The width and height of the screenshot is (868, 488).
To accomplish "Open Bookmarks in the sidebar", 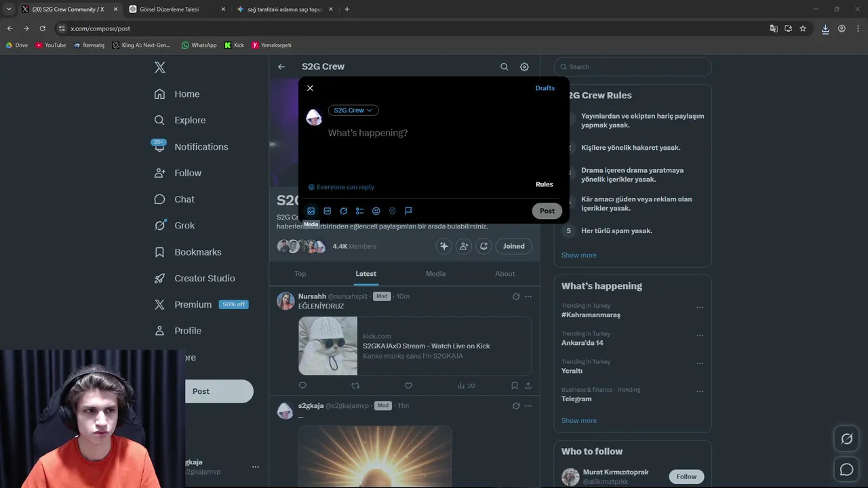I will tap(189, 252).
